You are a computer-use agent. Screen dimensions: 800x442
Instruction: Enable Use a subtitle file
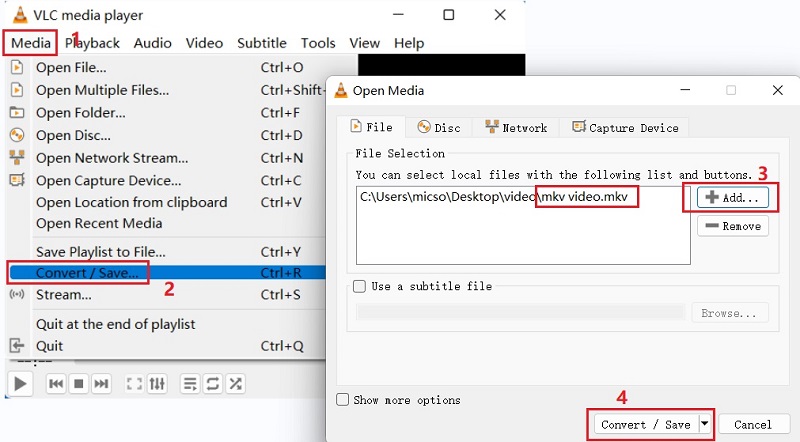point(360,286)
